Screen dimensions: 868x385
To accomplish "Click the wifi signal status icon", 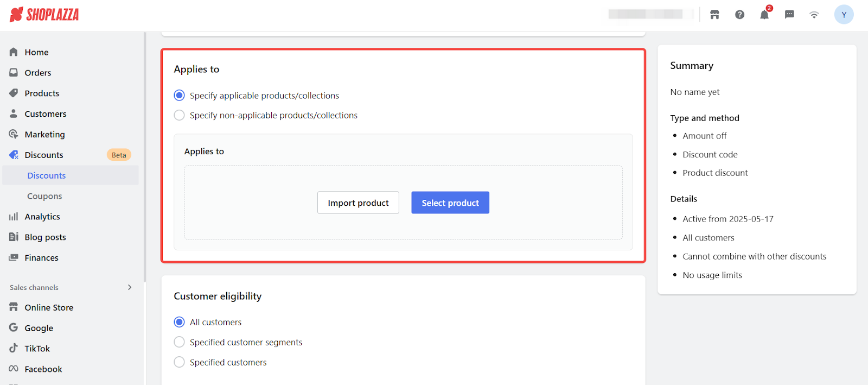I will 814,15.
